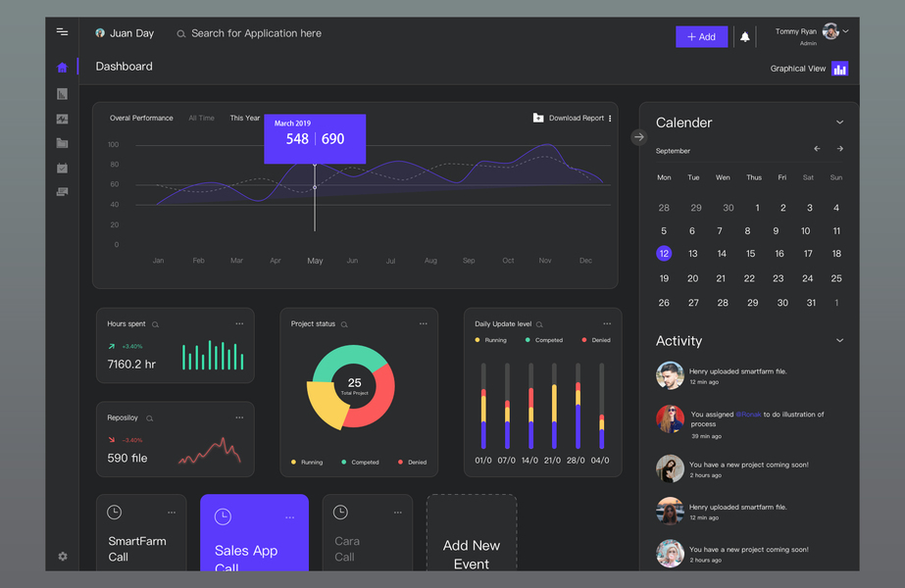
Task: Open Tommy Ryan account dropdown arrow
Action: (x=845, y=31)
